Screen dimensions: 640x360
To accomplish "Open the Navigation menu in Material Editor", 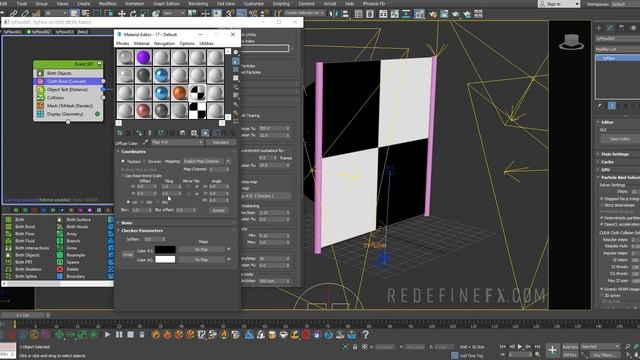I will 164,43.
